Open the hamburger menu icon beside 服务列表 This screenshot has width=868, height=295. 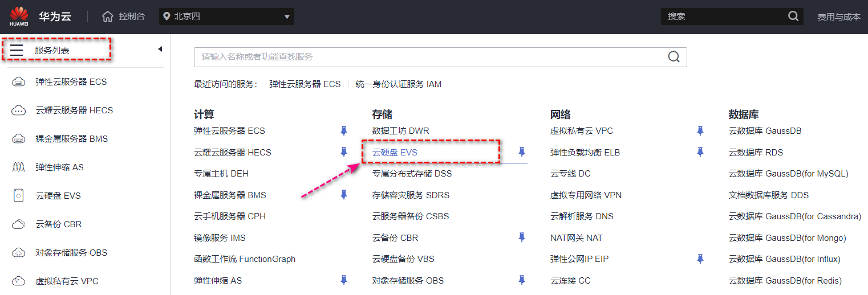coord(17,51)
